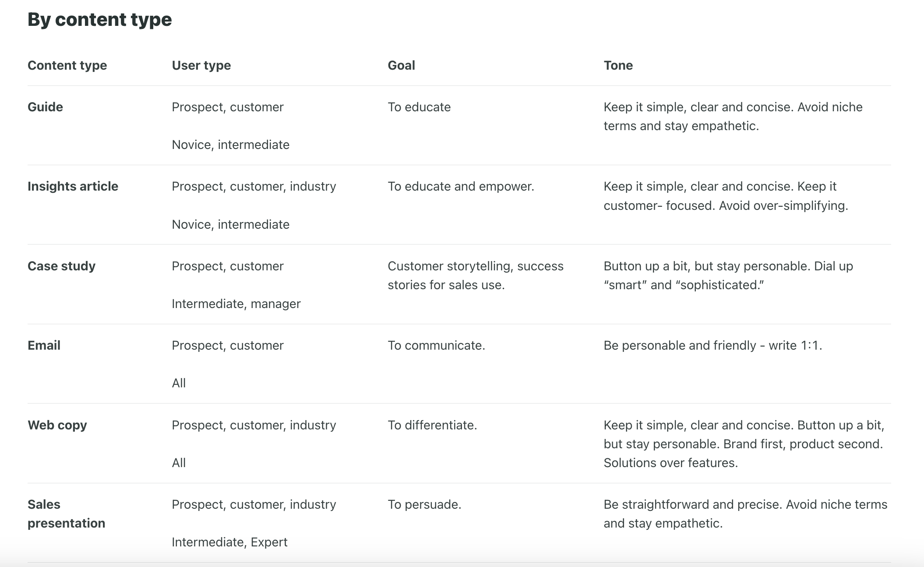The height and width of the screenshot is (567, 924).
Task: Click the "To educate and empower." goal text
Action: tap(461, 186)
